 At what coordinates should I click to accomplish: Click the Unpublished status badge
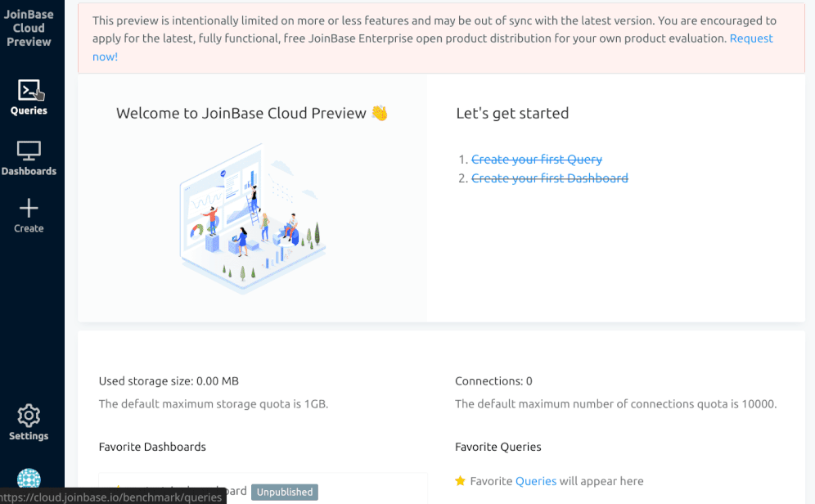pos(284,492)
